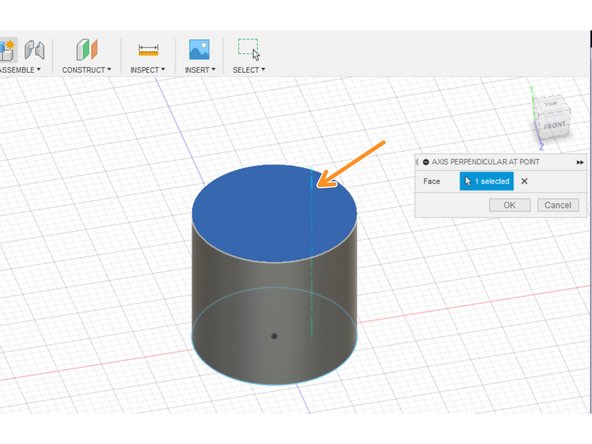Clear the Face selection with X
The height and width of the screenshot is (444, 592).
[524, 181]
